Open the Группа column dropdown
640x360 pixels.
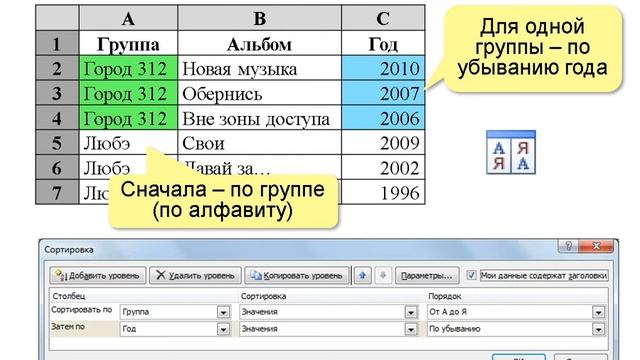coord(223,312)
